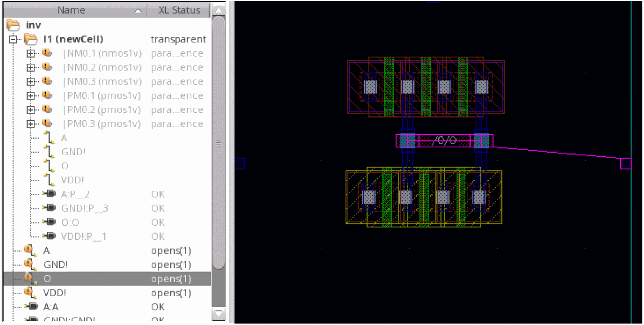Click the I1 (newCell) folder icon

tap(30, 39)
